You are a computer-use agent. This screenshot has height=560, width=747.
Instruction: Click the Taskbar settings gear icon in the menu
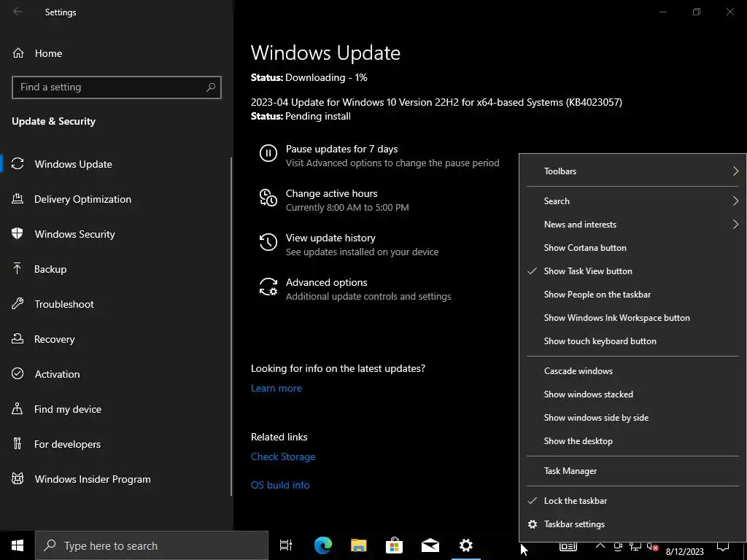click(533, 524)
